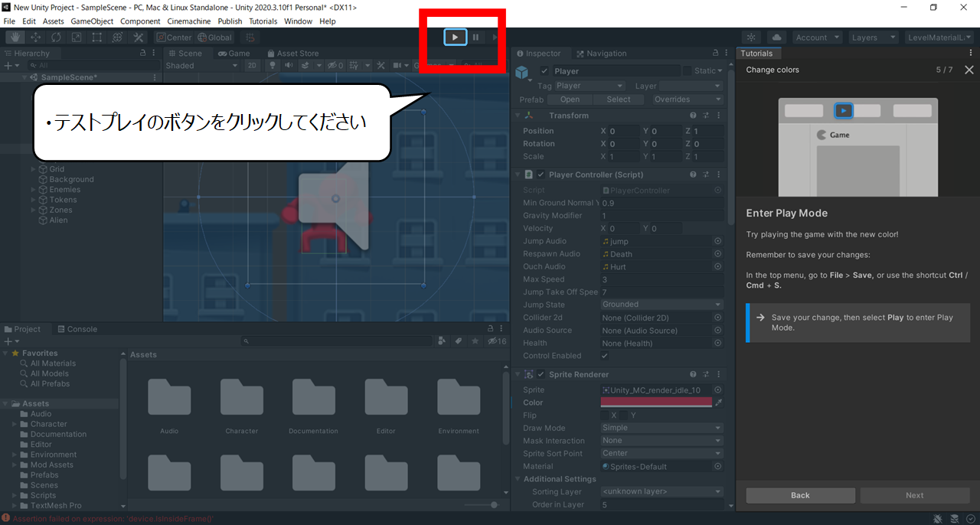This screenshot has width=980, height=525.
Task: Collapse the Transform component foldout
Action: 518,116
